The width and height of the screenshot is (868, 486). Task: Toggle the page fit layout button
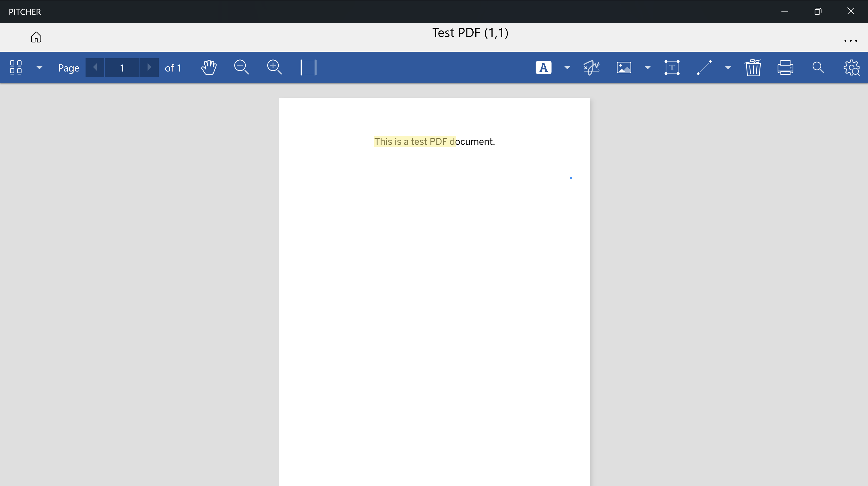point(308,67)
